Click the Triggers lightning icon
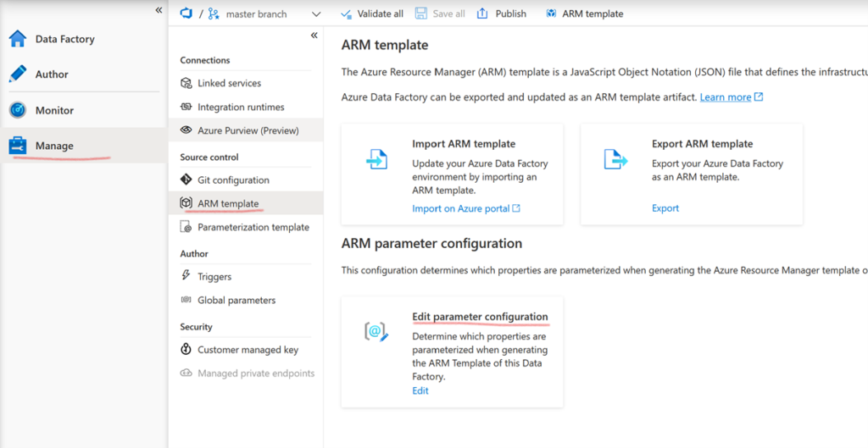 pyautogui.click(x=186, y=276)
